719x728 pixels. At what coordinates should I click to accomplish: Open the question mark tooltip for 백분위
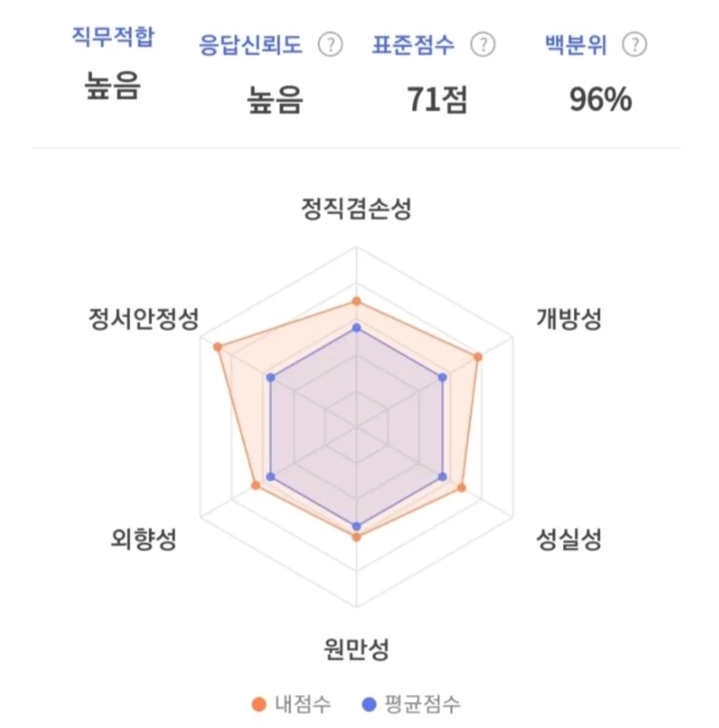click(x=634, y=45)
